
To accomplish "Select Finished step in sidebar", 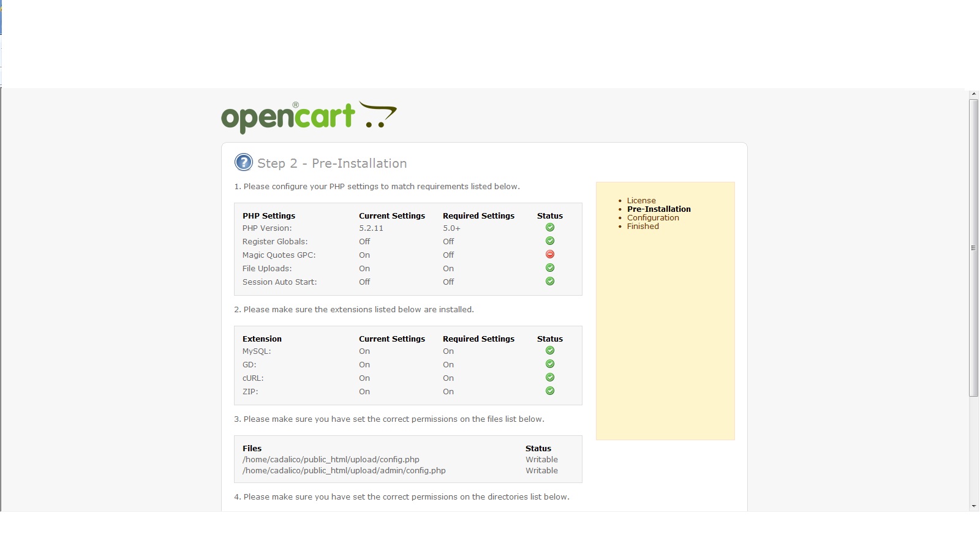I will point(643,227).
